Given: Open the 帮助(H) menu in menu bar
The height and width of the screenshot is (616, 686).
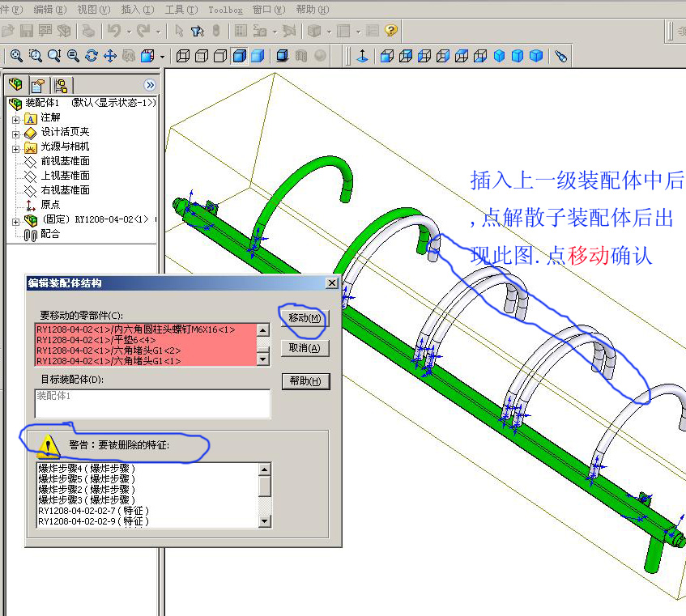Looking at the screenshot, I should (x=313, y=9).
